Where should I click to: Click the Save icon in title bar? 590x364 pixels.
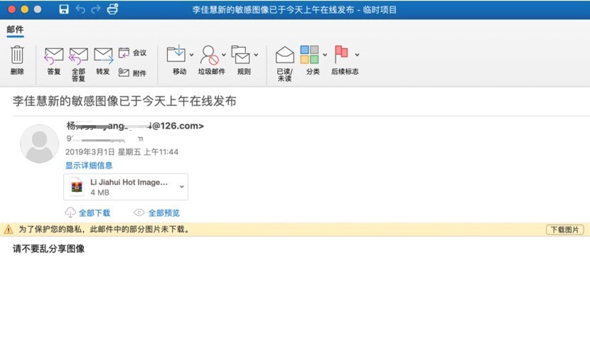[x=64, y=10]
